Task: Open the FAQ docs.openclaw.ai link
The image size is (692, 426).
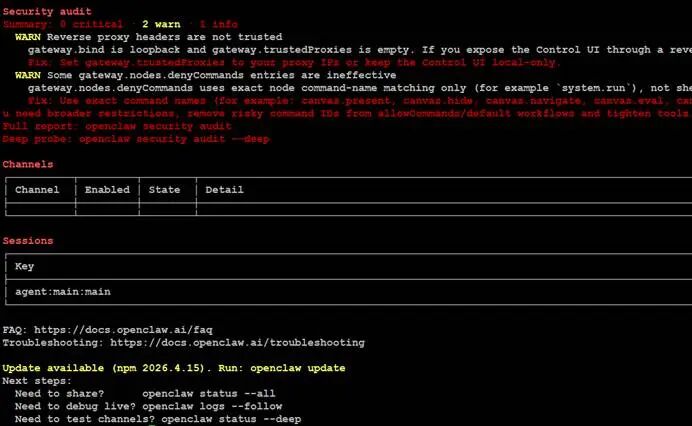Action: point(123,330)
